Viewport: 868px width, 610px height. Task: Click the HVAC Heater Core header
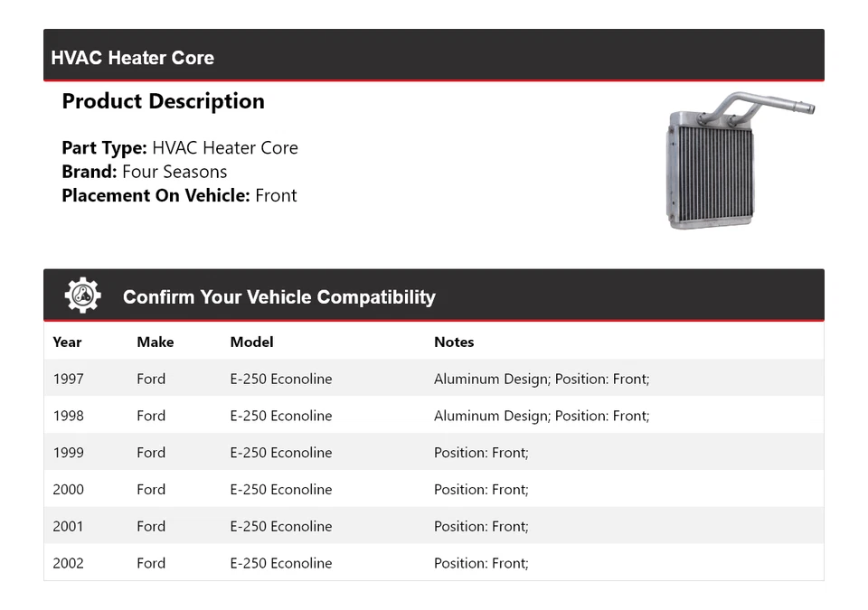pyautogui.click(x=133, y=58)
